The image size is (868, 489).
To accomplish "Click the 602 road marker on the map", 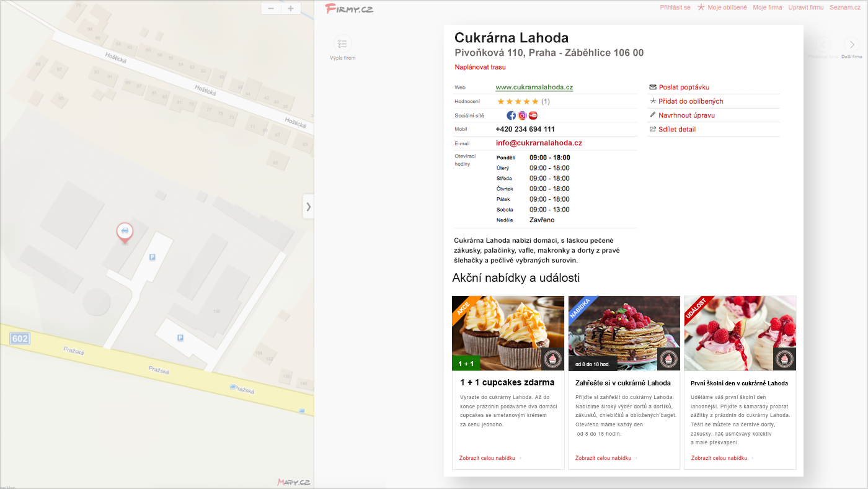I will 20,338.
